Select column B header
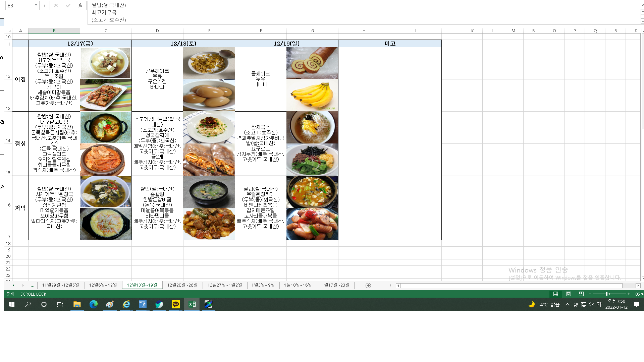Viewport: 644px width, 362px height. [x=54, y=31]
